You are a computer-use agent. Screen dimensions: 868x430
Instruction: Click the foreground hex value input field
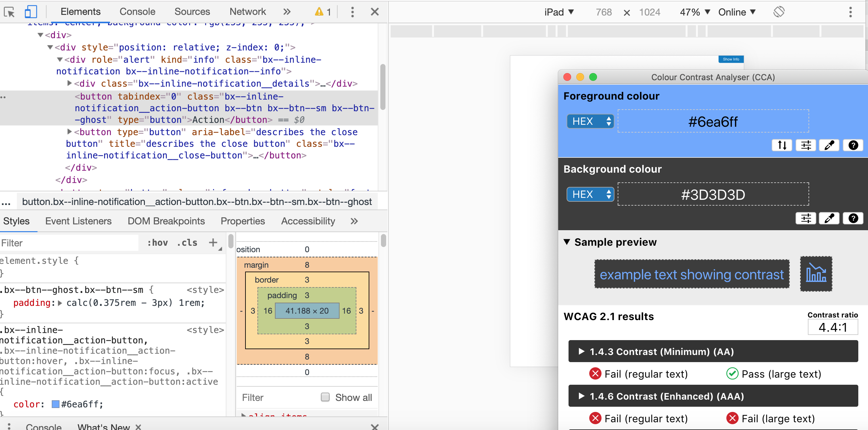pos(713,121)
